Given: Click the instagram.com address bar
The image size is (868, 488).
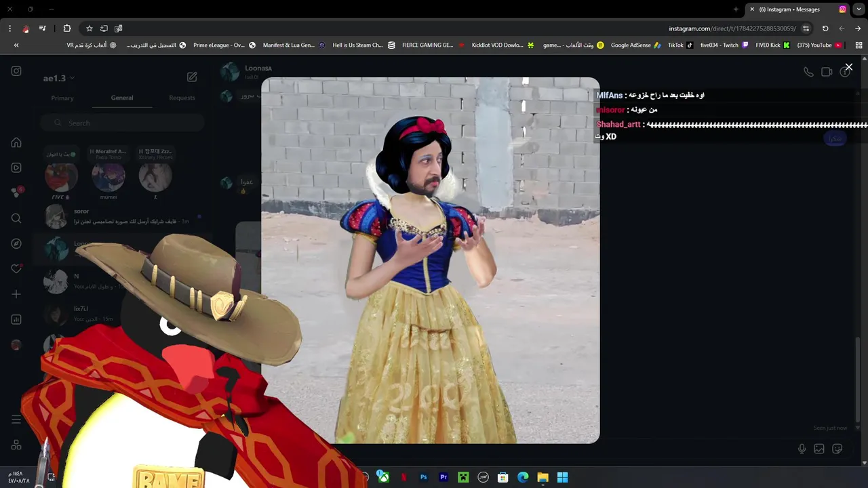Looking at the screenshot, I should click(732, 28).
